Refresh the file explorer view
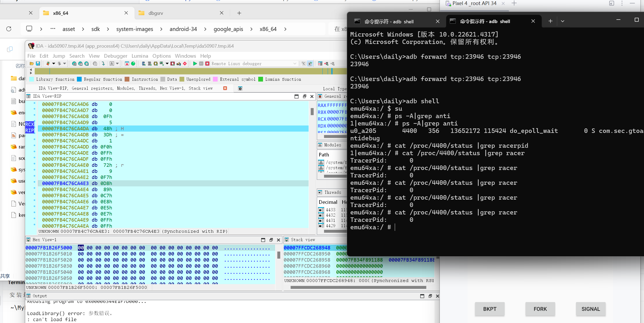644x323 pixels. 9,29
